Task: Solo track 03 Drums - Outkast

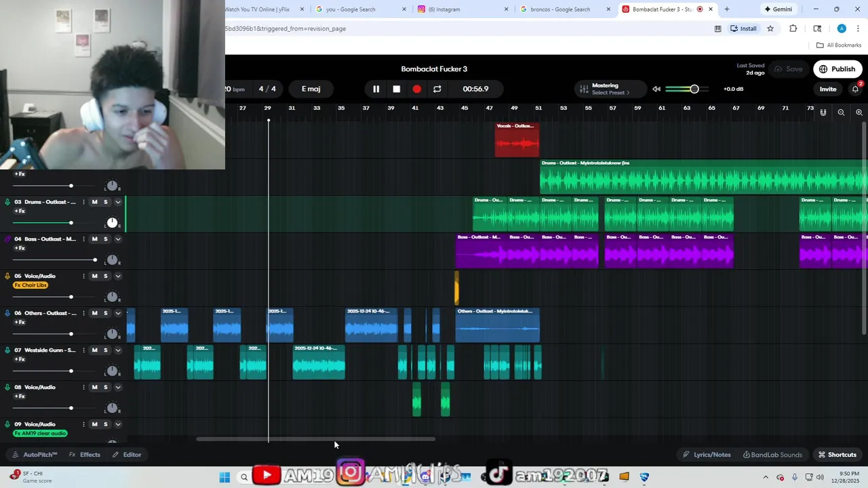Action: click(105, 202)
